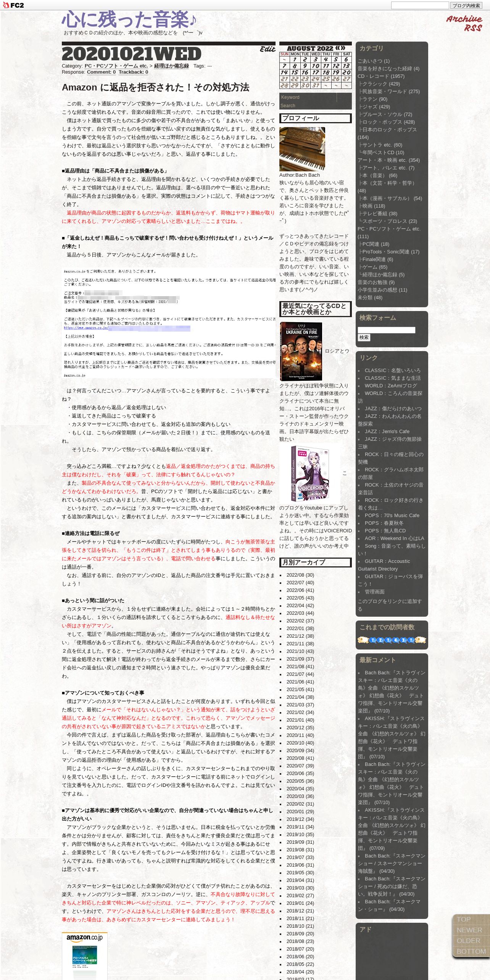Click the Edit icon next to the date

click(267, 49)
